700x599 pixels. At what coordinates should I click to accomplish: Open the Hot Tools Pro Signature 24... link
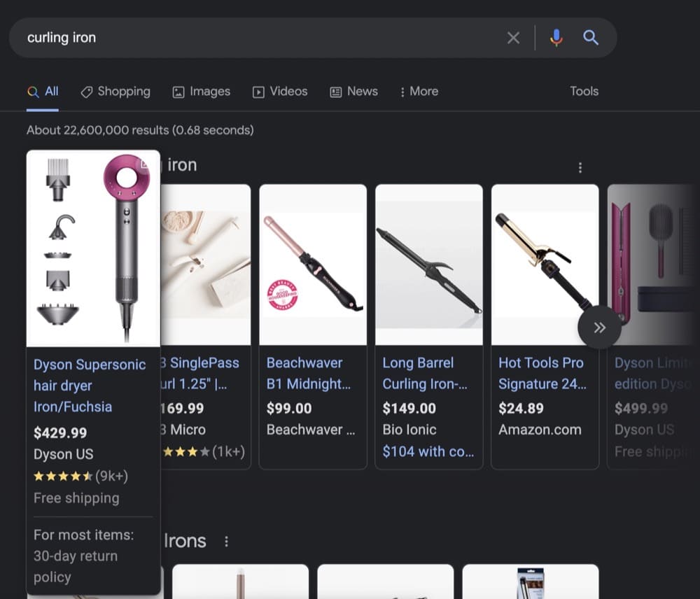coord(542,373)
